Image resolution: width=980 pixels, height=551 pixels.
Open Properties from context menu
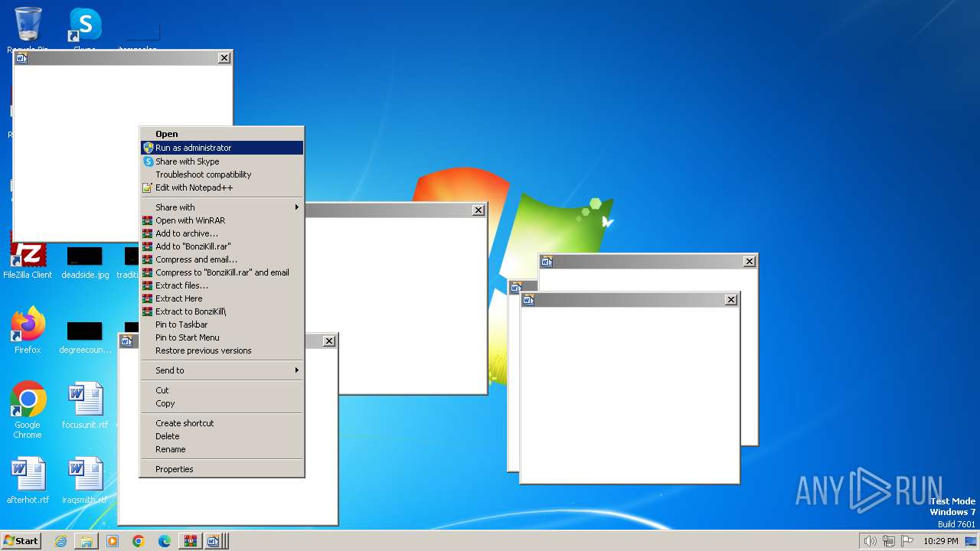[x=222, y=469]
